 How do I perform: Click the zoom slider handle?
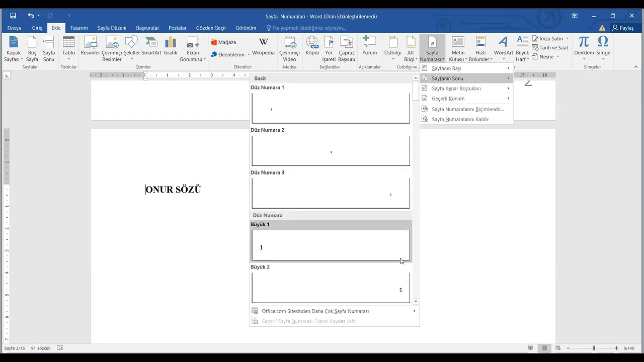tap(594, 348)
